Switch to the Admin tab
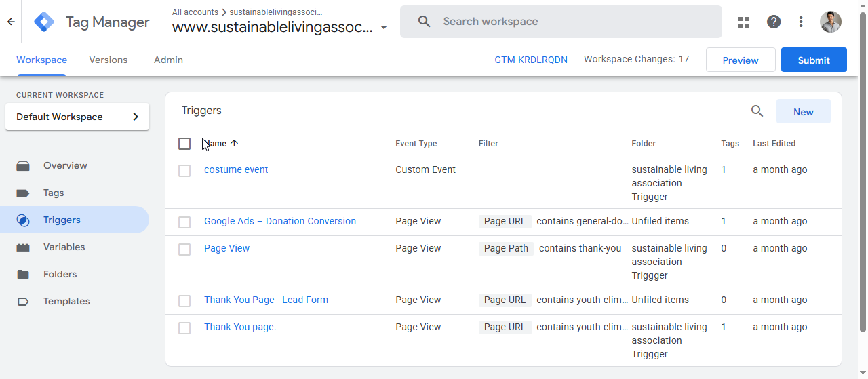Image resolution: width=868 pixels, height=379 pixels. coord(168,60)
